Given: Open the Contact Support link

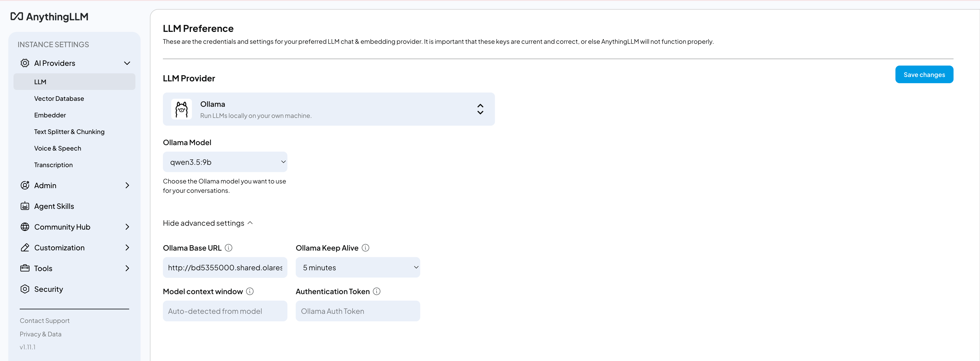Looking at the screenshot, I should [44, 320].
